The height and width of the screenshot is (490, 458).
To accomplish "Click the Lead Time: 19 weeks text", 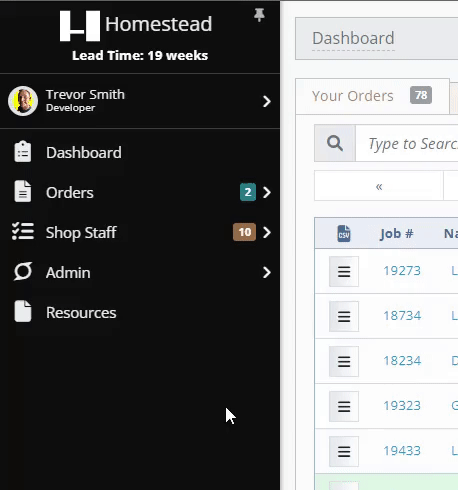I will 140,55.
